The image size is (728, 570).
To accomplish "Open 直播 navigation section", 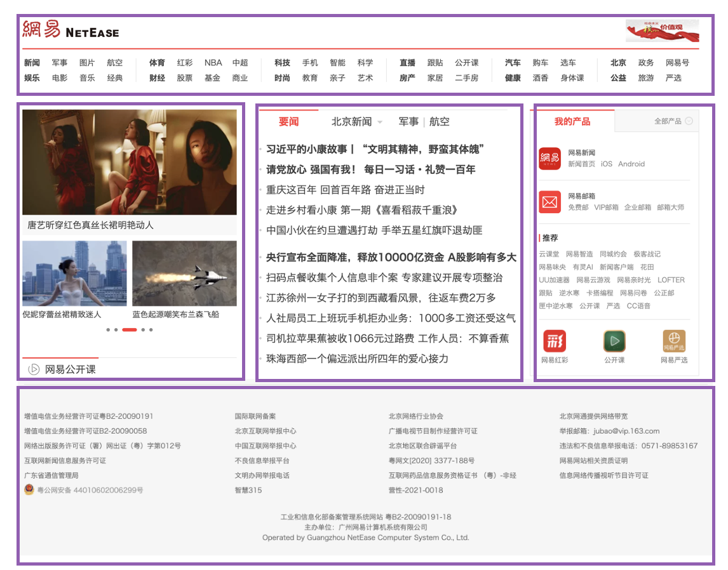I will (x=407, y=63).
